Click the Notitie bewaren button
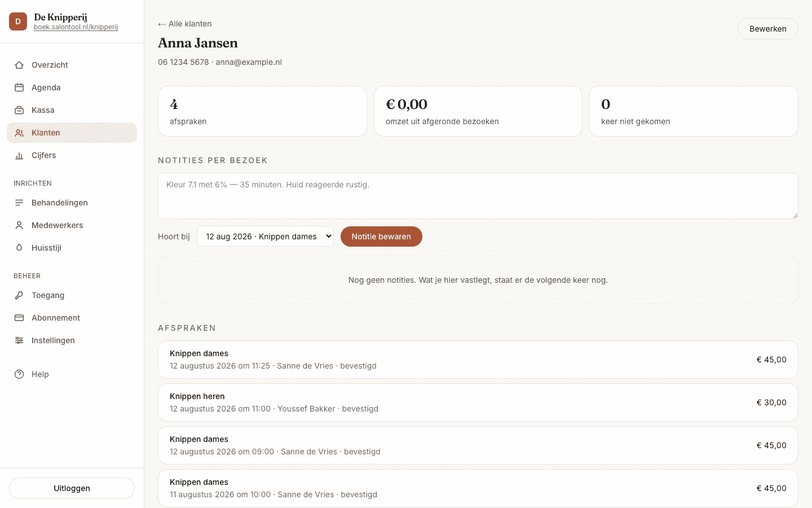The height and width of the screenshot is (508, 812). pyautogui.click(x=381, y=237)
